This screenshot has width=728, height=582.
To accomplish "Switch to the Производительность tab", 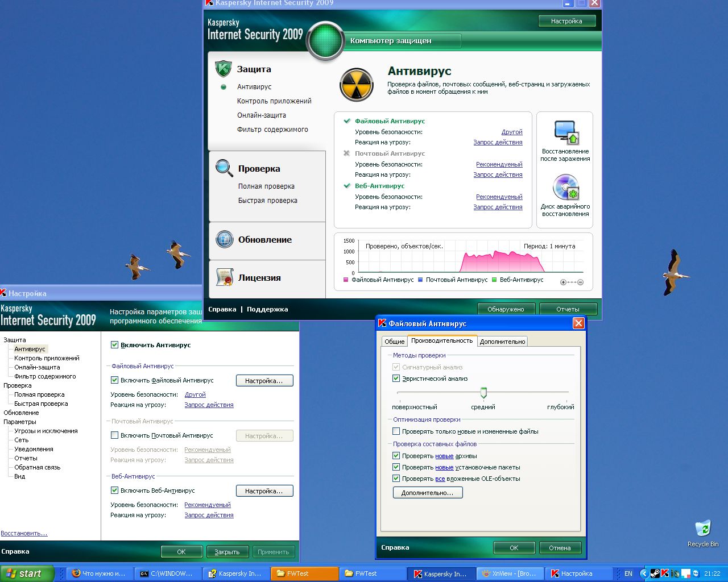I will click(442, 340).
